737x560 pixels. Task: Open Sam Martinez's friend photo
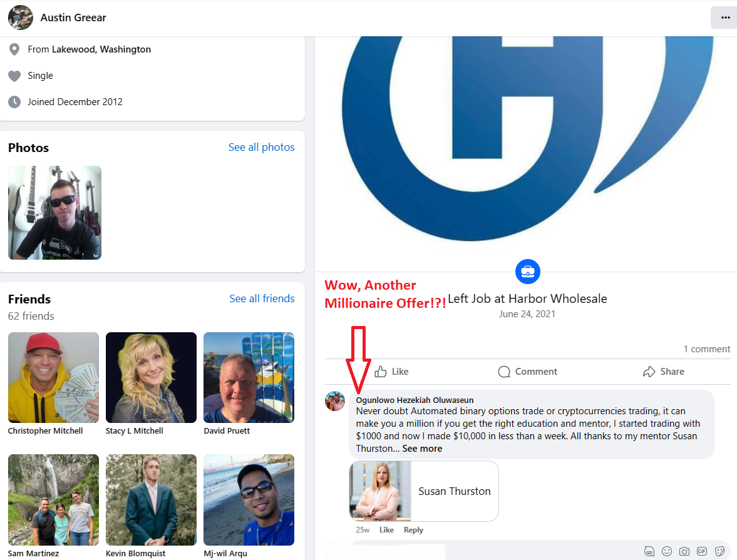pos(54,500)
